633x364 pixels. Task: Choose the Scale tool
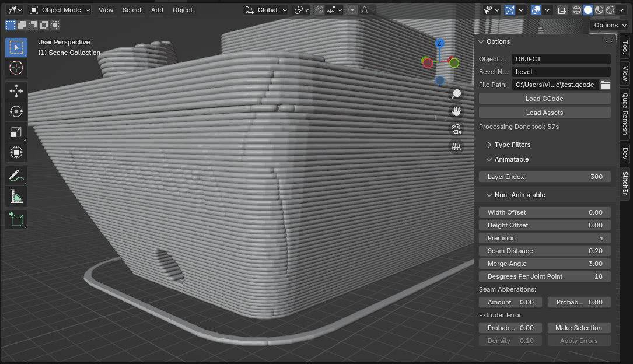click(x=16, y=132)
